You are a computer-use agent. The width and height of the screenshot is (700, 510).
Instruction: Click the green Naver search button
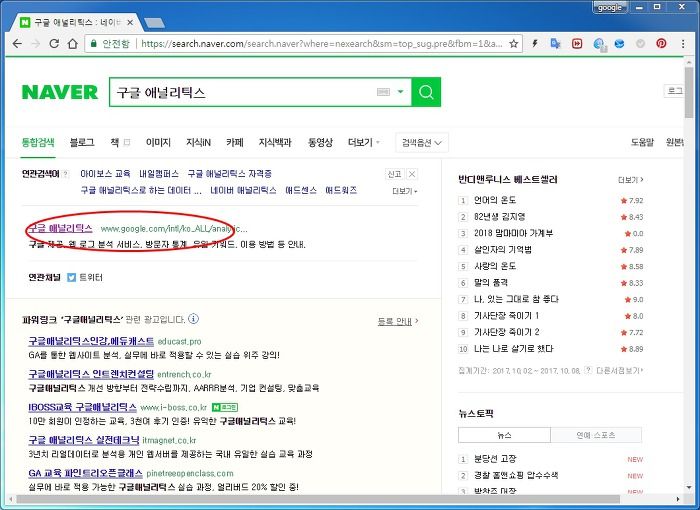pyautogui.click(x=426, y=92)
